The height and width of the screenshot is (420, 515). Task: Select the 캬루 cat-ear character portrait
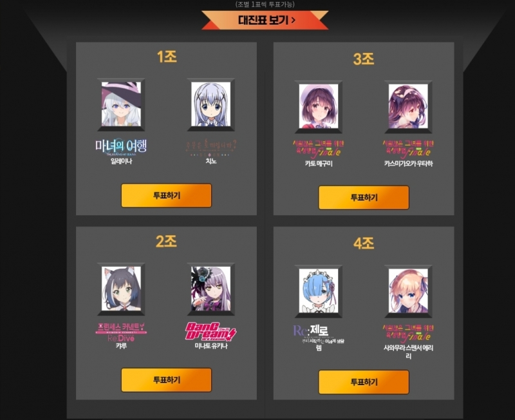point(121,289)
